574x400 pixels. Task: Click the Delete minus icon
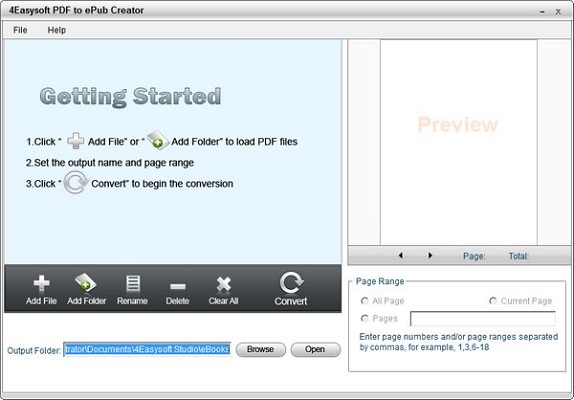pyautogui.click(x=178, y=287)
